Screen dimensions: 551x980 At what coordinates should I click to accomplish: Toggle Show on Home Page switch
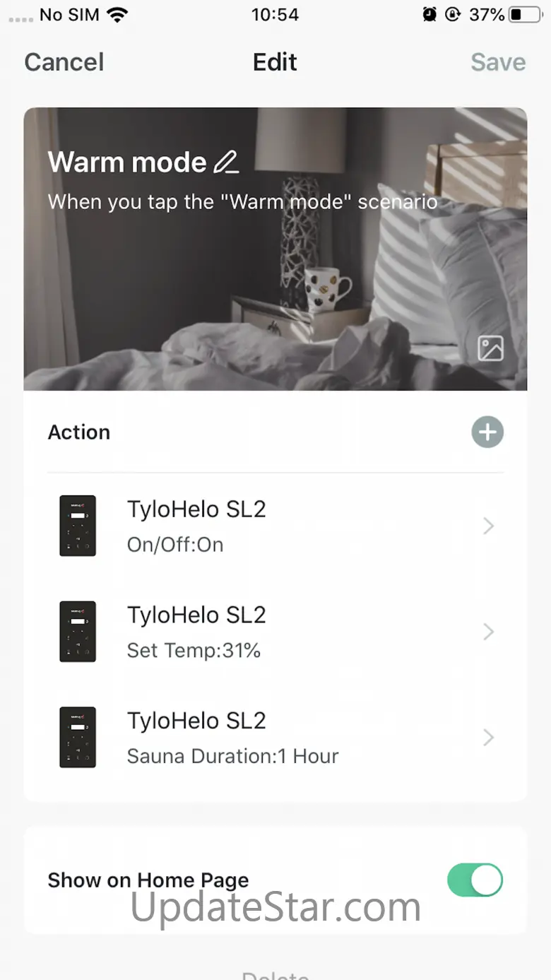(475, 880)
